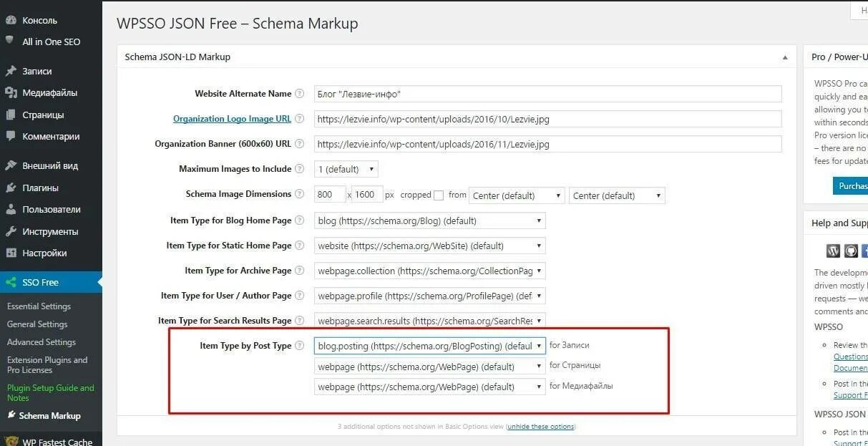Open the Консоль dashboard icon
The height and width of the screenshot is (446, 868).
pos(11,20)
